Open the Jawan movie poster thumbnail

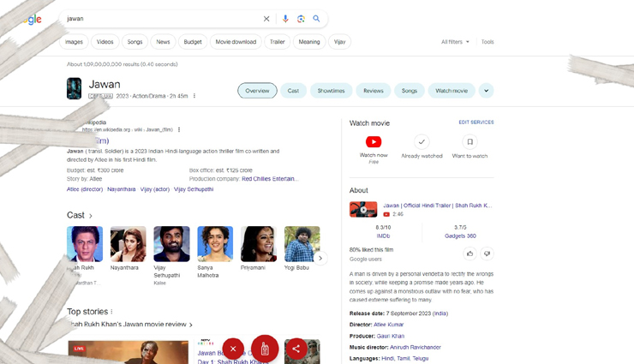point(74,88)
